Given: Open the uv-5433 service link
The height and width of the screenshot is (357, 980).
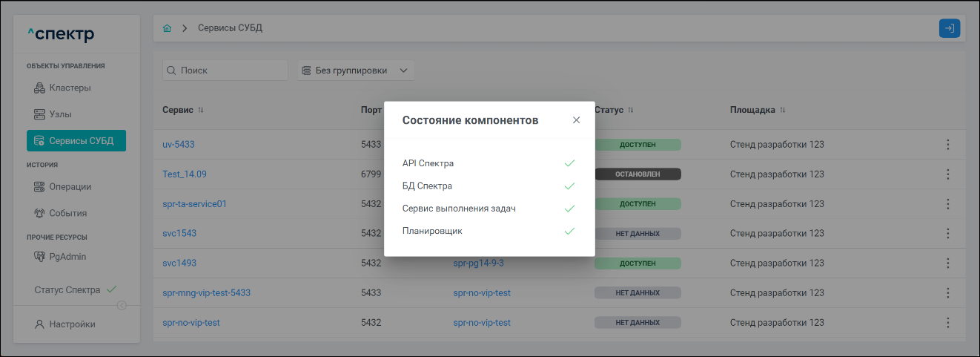Looking at the screenshot, I should coord(179,144).
